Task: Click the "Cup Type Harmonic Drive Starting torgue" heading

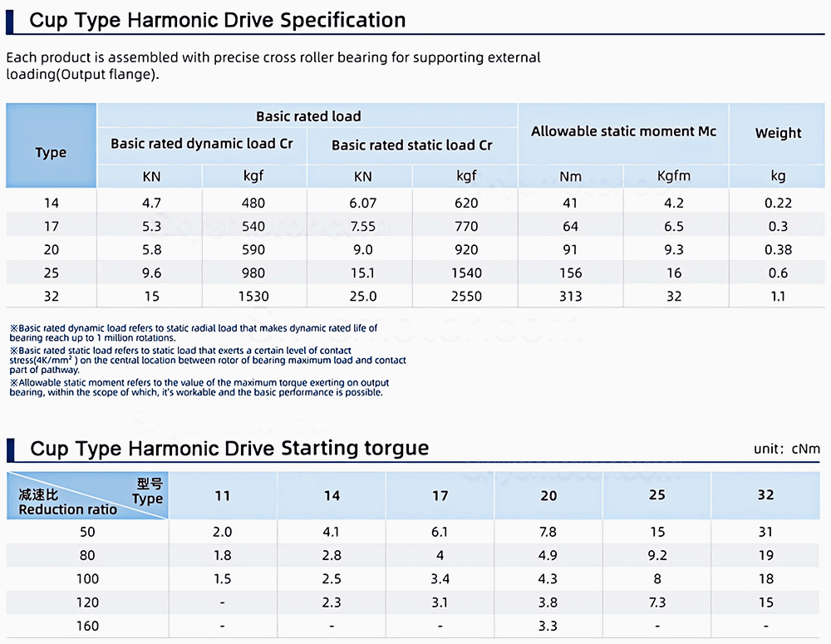Action: pos(229,449)
